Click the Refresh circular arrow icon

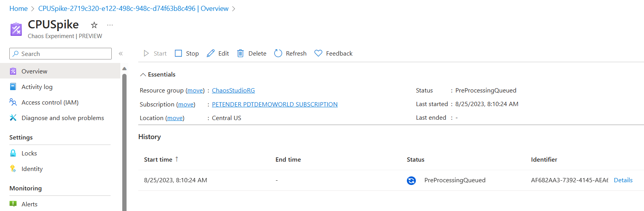point(278,53)
